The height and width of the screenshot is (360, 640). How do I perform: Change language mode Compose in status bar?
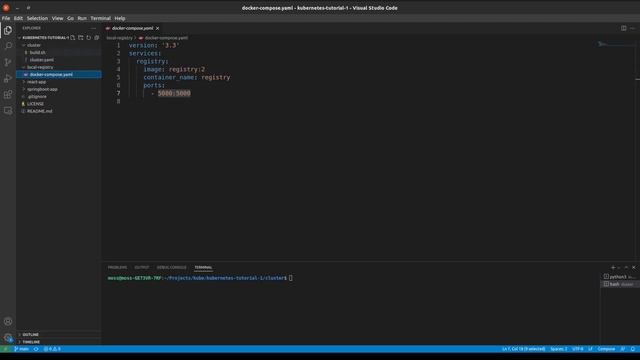coord(606,349)
